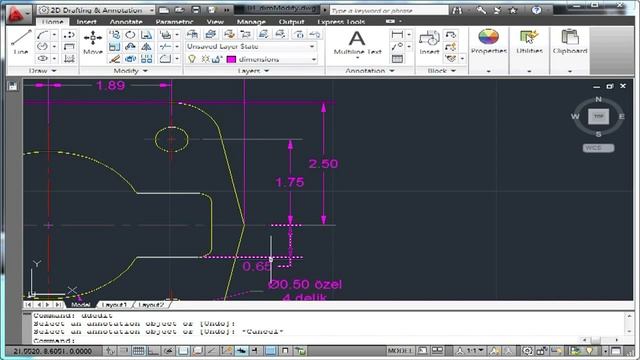Expand the Annotation panel
The height and width of the screenshot is (360, 640).
click(370, 71)
